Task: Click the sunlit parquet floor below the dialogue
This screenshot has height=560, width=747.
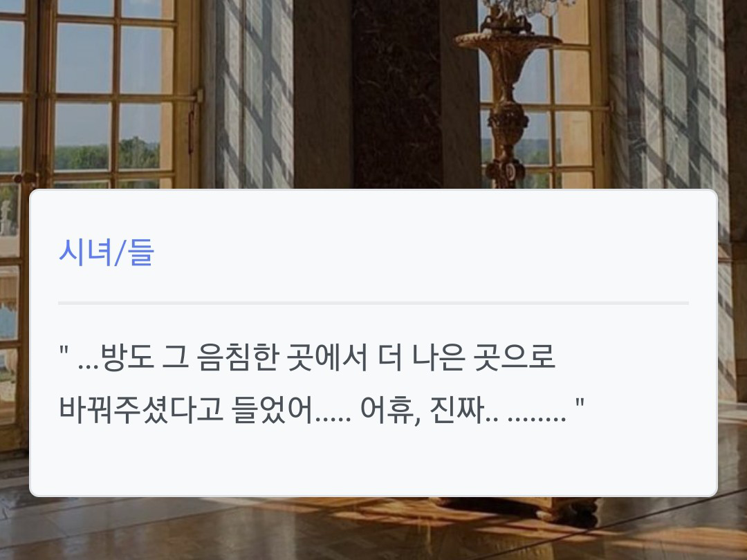Action: (x=373, y=529)
